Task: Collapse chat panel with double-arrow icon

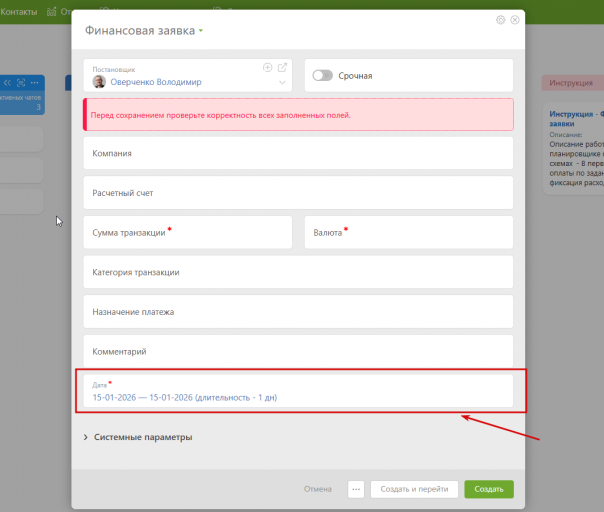Action: (7, 82)
